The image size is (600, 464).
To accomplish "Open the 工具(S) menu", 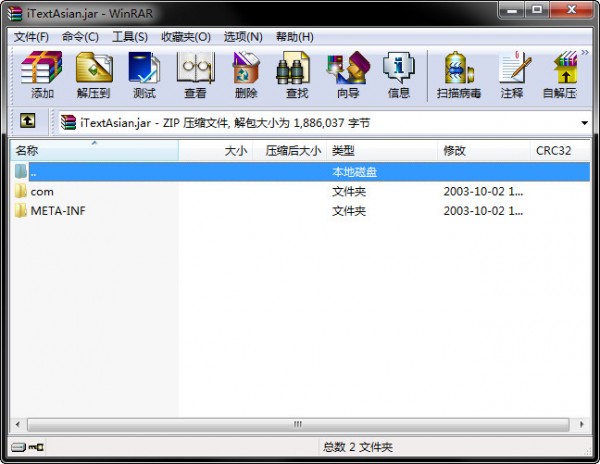I will (130, 37).
